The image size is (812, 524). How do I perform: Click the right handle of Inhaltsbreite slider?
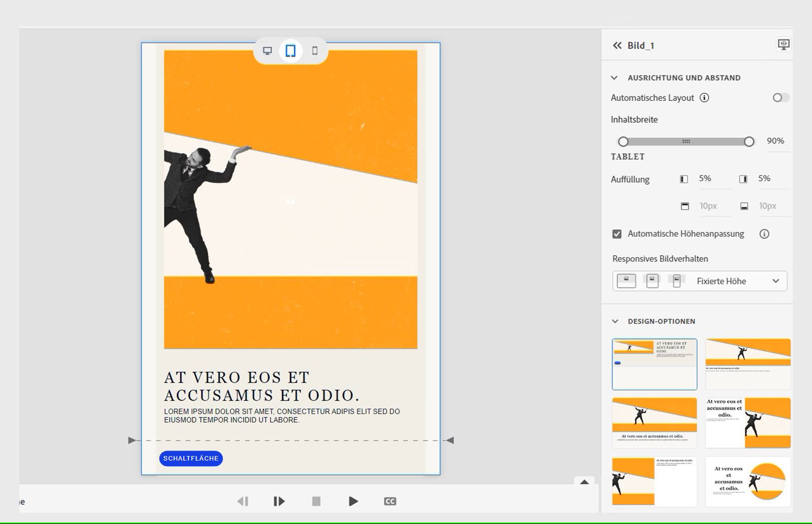click(x=749, y=142)
